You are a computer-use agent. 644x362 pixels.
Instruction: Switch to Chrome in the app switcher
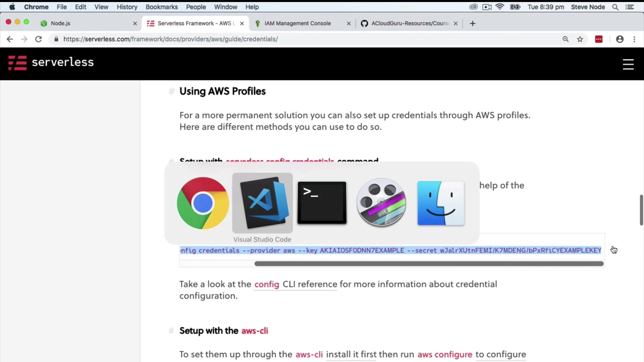point(203,203)
